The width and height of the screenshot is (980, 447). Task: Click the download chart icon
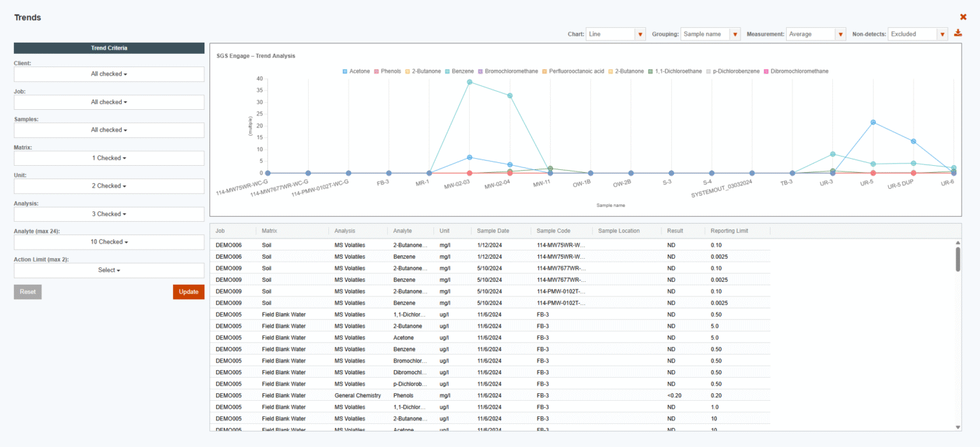(958, 33)
